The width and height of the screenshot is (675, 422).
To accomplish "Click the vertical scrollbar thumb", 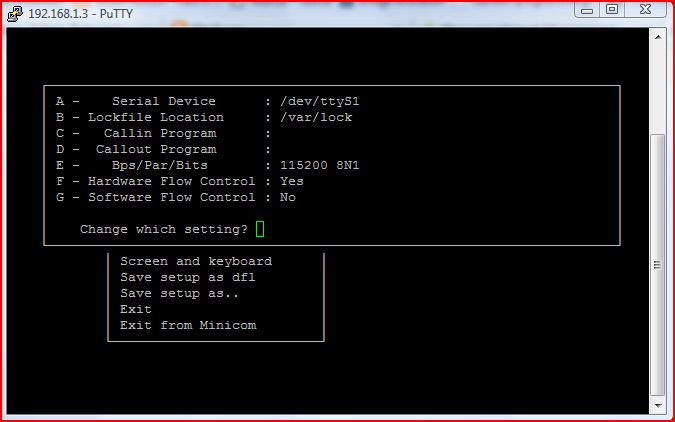I will [x=658, y=265].
